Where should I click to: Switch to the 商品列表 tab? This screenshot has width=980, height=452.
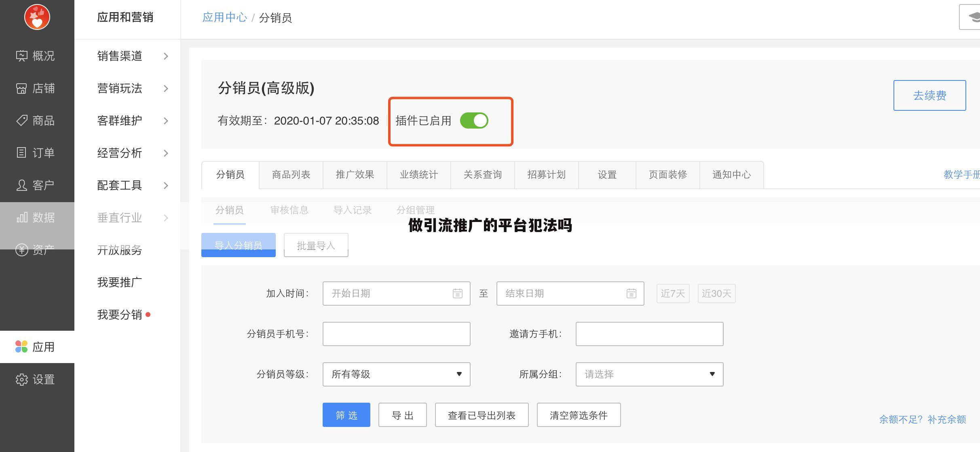pos(291,175)
